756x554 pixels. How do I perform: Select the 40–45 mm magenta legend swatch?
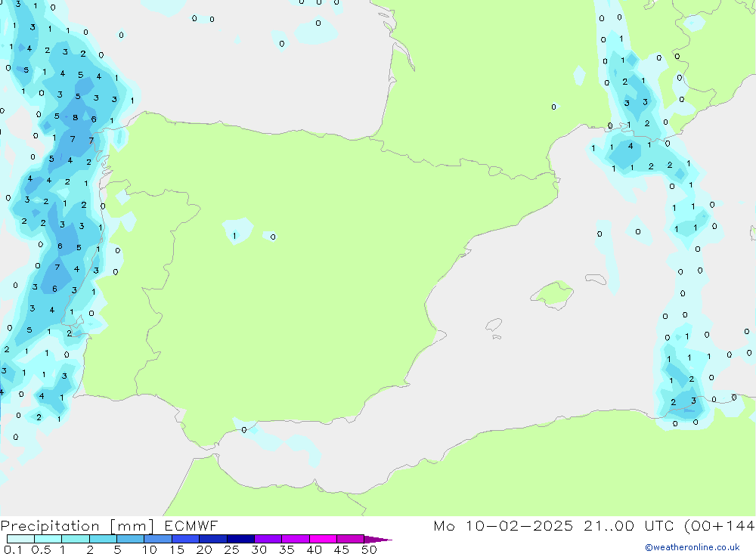[x=323, y=539]
